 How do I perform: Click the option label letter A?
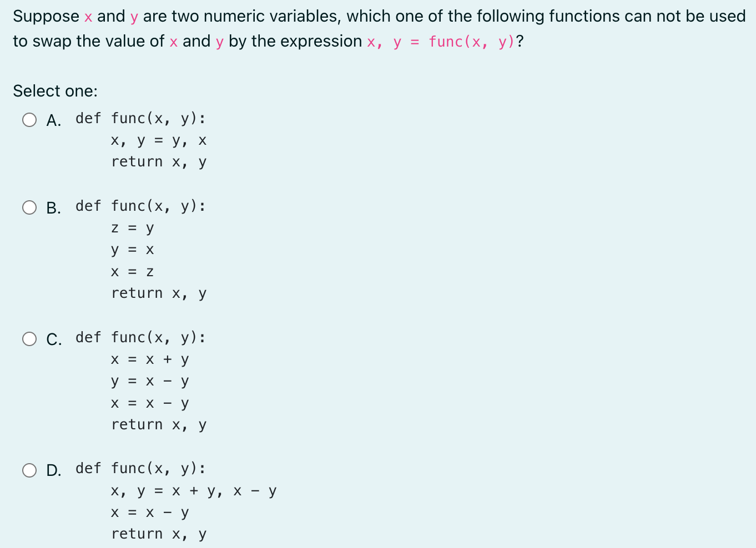53,119
